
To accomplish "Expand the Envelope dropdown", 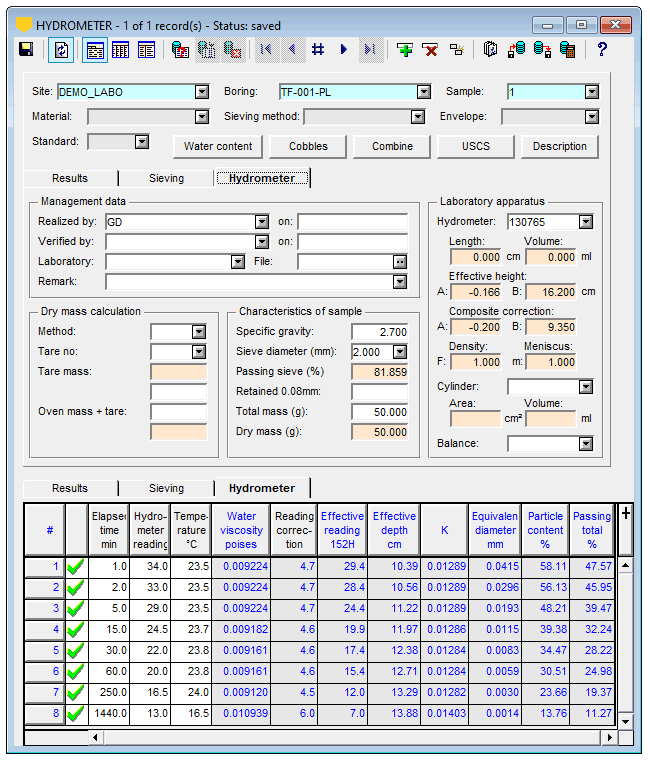I will point(591,117).
